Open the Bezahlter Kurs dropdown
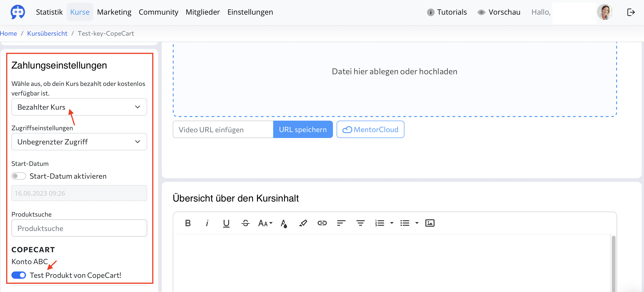This screenshot has width=644, height=292. [x=79, y=107]
